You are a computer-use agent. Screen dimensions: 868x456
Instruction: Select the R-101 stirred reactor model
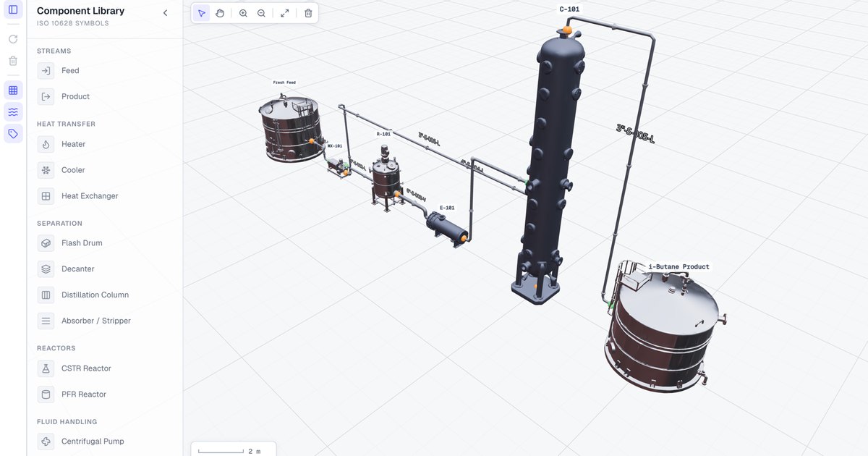386,177
